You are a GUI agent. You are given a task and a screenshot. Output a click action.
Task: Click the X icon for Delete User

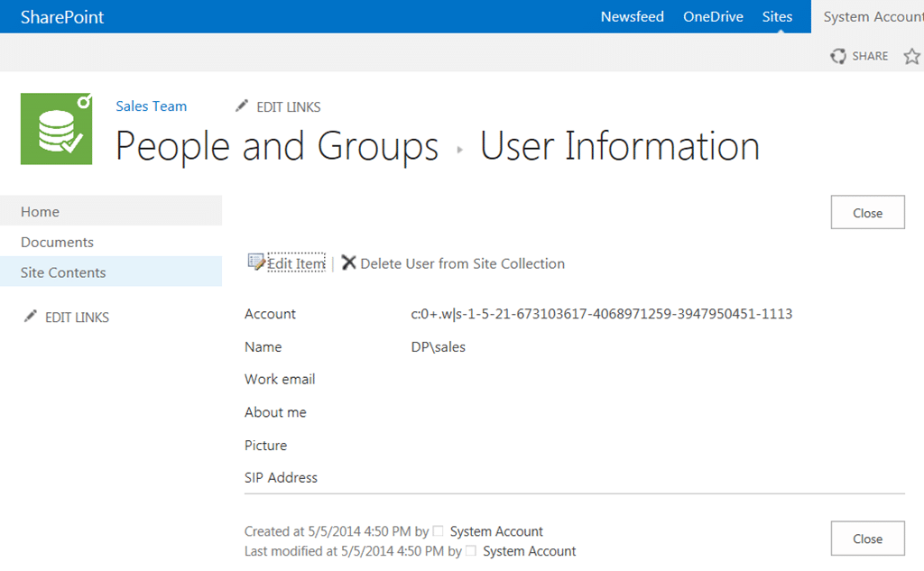pos(349,262)
